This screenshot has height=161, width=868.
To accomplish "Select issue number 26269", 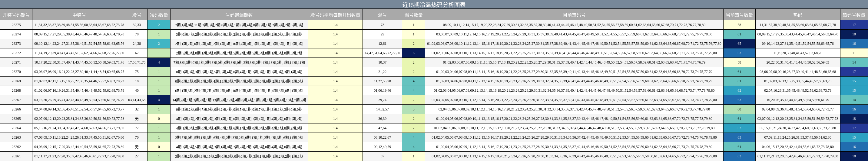I will [16, 81].
